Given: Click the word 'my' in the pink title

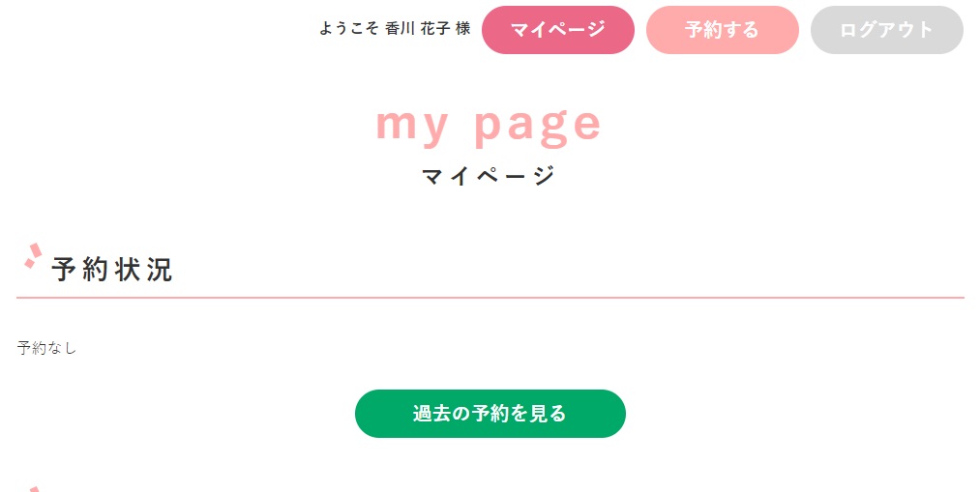Looking at the screenshot, I should click(412, 127).
